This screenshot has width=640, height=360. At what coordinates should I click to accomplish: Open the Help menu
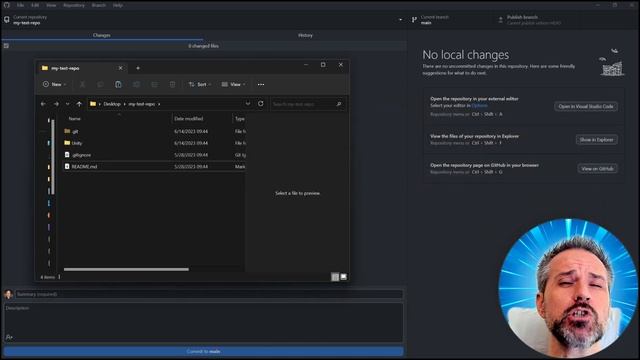point(118,5)
